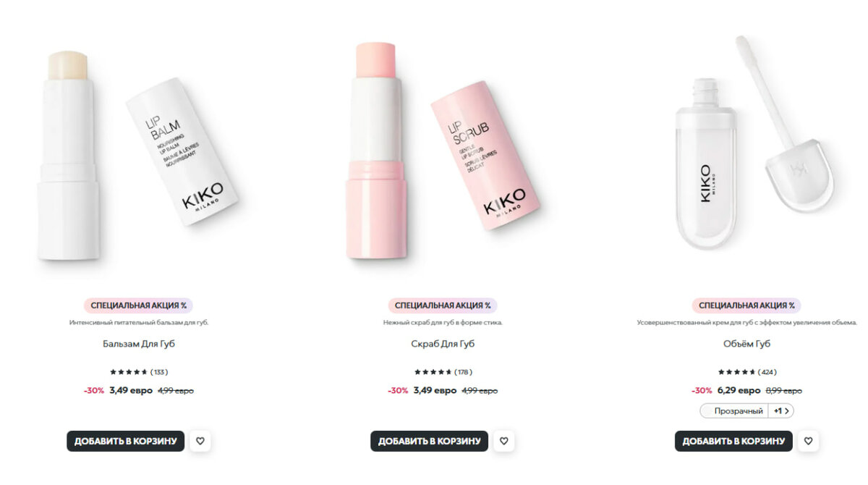Click the star rating of Скраб Для Губ
The width and height of the screenshot is (868, 485).
click(433, 372)
